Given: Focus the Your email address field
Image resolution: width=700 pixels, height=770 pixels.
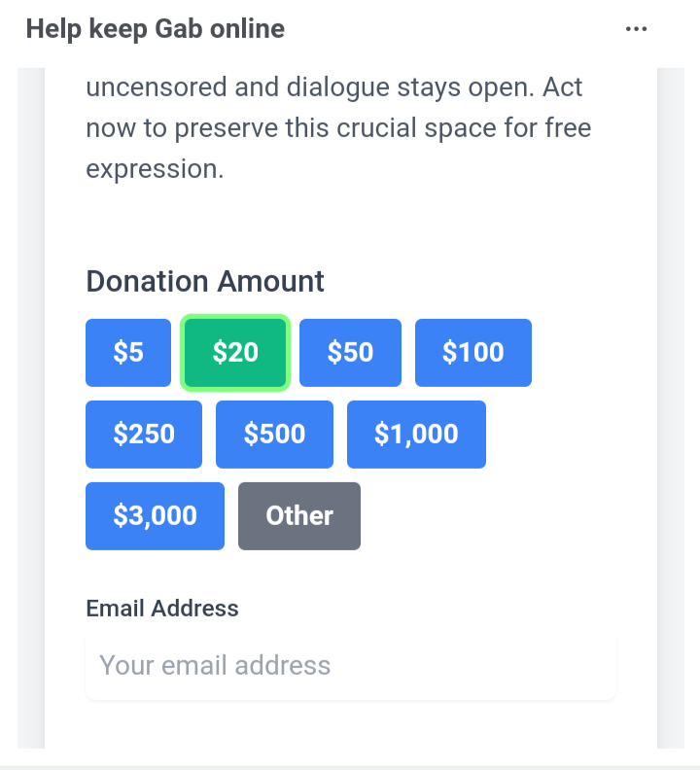Looking at the screenshot, I should click(x=350, y=666).
